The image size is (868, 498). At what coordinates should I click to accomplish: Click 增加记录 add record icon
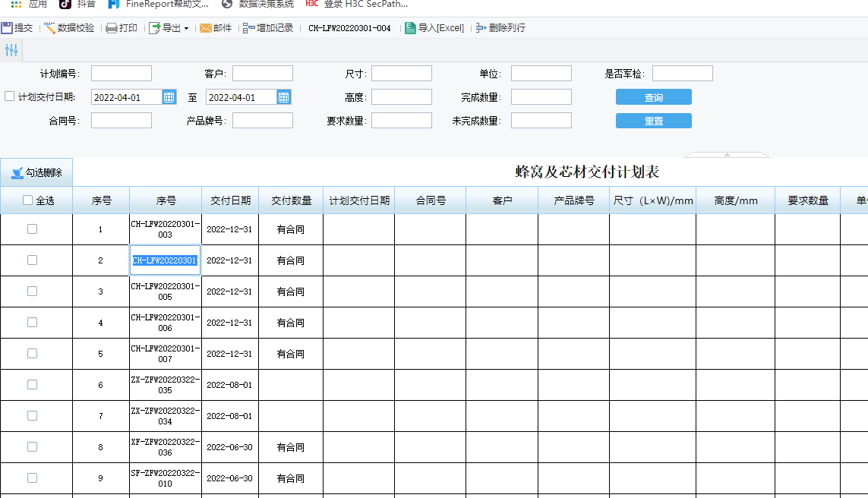coord(248,27)
